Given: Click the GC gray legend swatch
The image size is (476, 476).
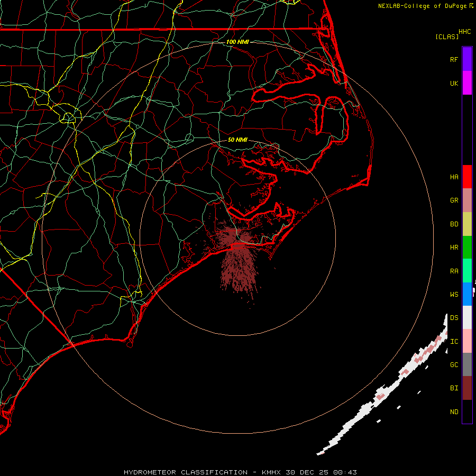Looking at the screenshot, I should 467,364.
